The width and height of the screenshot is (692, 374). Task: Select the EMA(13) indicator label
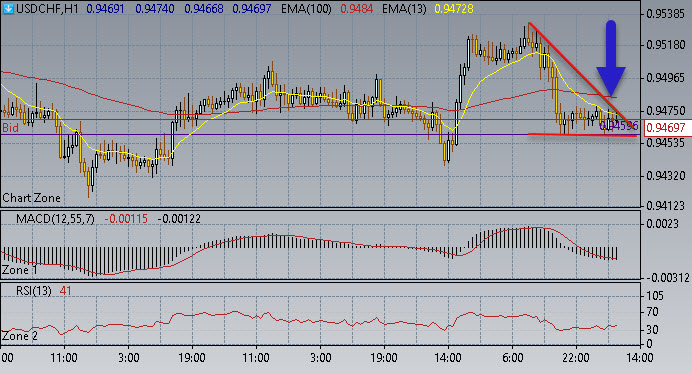[404, 9]
